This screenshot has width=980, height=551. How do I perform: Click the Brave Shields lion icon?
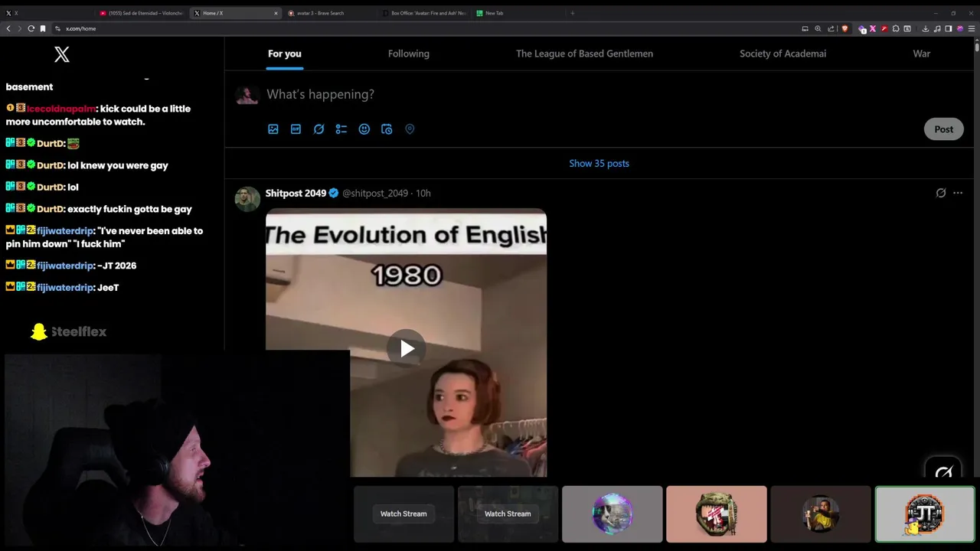tap(844, 28)
